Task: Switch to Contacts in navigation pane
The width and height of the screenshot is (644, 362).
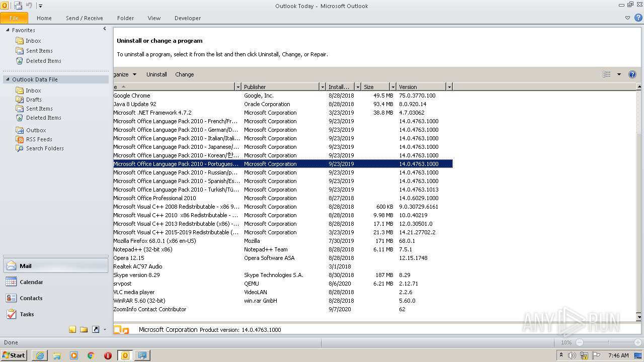Action: (x=55, y=298)
